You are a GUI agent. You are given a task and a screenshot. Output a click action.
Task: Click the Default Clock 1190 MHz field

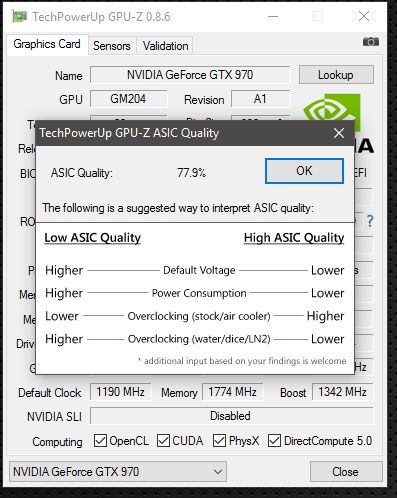120,392
